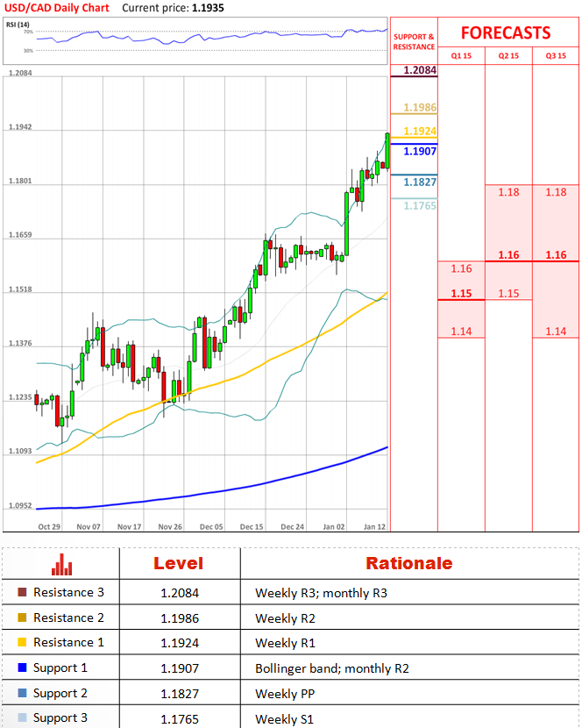Click the 1.18 forecast in Q2 15 column
Screen dimensions: 582x728
(508, 192)
